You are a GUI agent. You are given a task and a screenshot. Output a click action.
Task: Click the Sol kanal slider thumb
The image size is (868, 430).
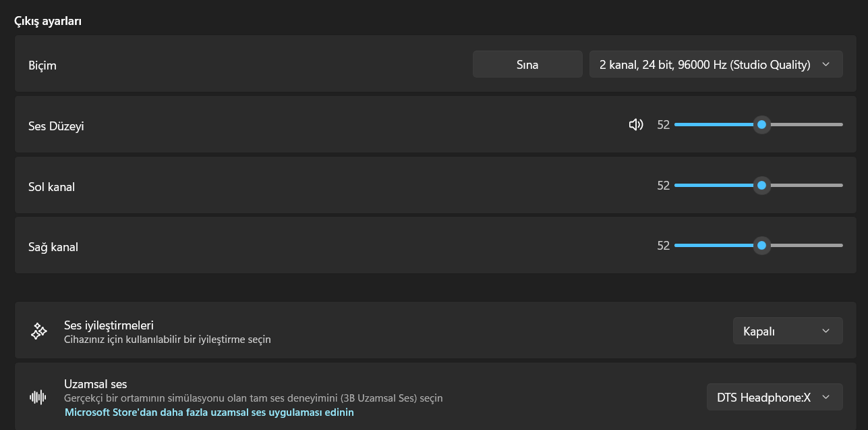pos(761,185)
